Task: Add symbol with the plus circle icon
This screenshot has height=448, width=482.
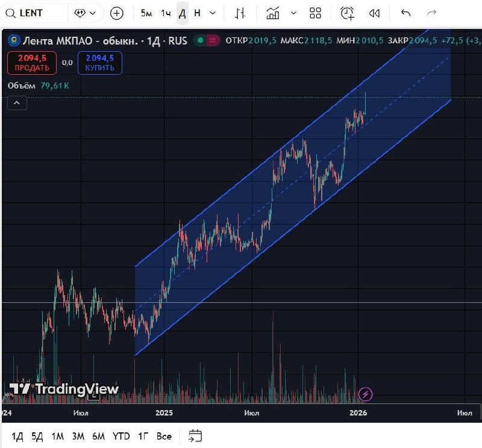Action: 116,13
